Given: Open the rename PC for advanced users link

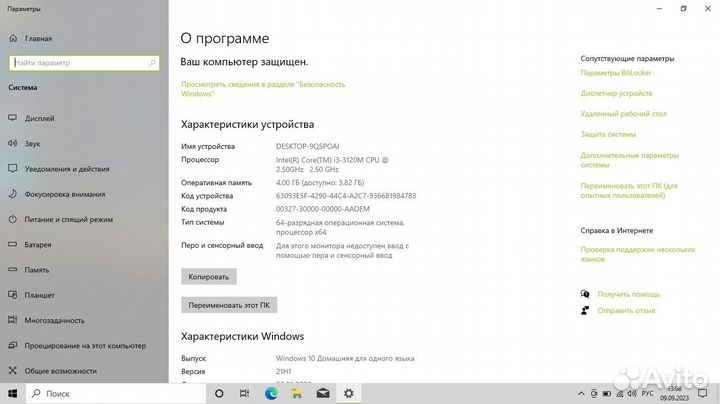Looking at the screenshot, I should [x=629, y=191].
